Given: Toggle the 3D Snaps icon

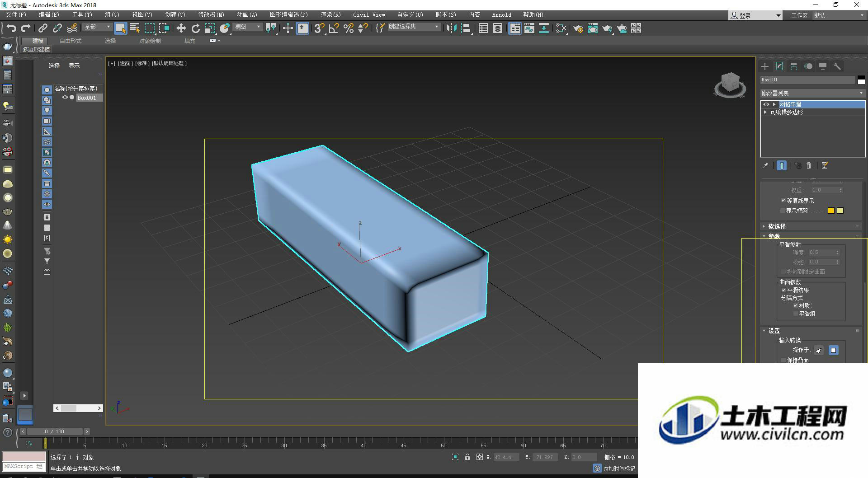Looking at the screenshot, I should (x=319, y=28).
